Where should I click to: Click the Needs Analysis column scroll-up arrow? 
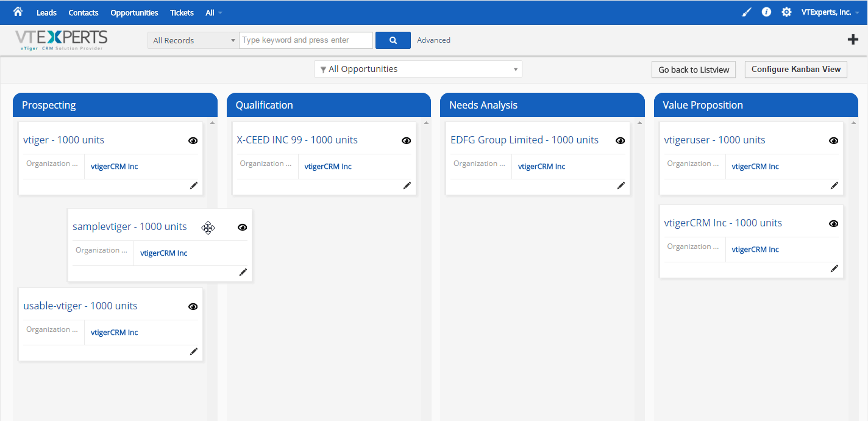[x=639, y=123]
